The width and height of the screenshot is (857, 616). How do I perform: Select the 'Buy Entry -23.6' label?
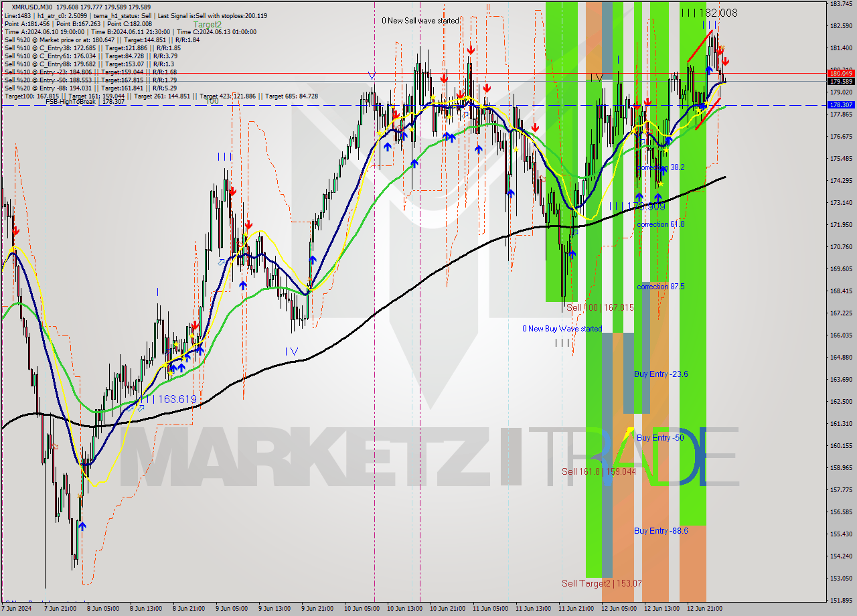(x=661, y=374)
